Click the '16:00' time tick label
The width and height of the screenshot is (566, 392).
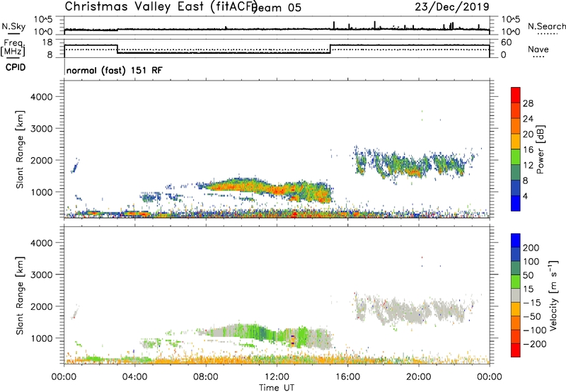(x=347, y=377)
